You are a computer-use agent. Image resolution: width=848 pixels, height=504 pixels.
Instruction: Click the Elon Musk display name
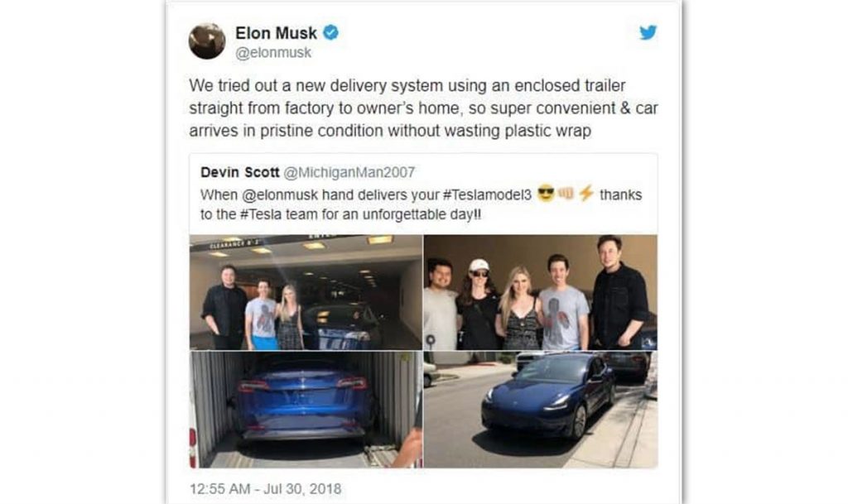[276, 33]
